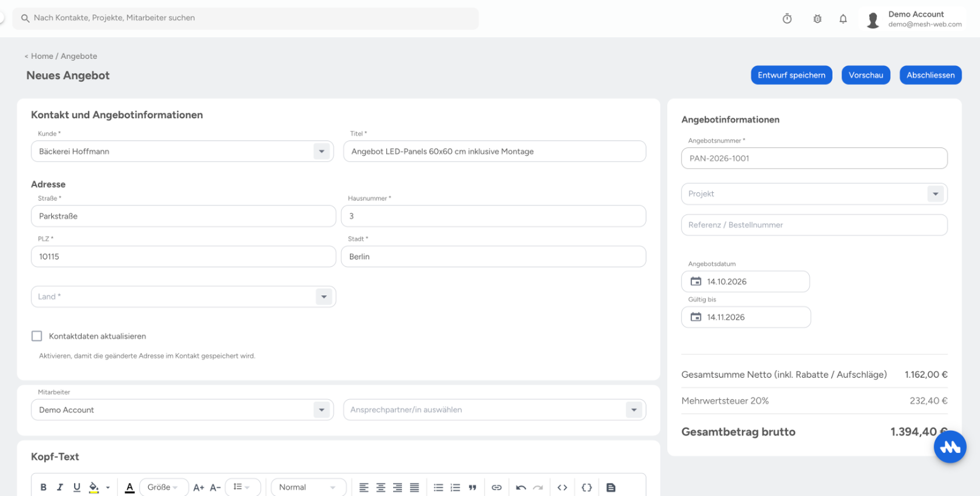This screenshot has width=980, height=496.
Task: Increase font size with A+ button
Action: [x=198, y=487]
